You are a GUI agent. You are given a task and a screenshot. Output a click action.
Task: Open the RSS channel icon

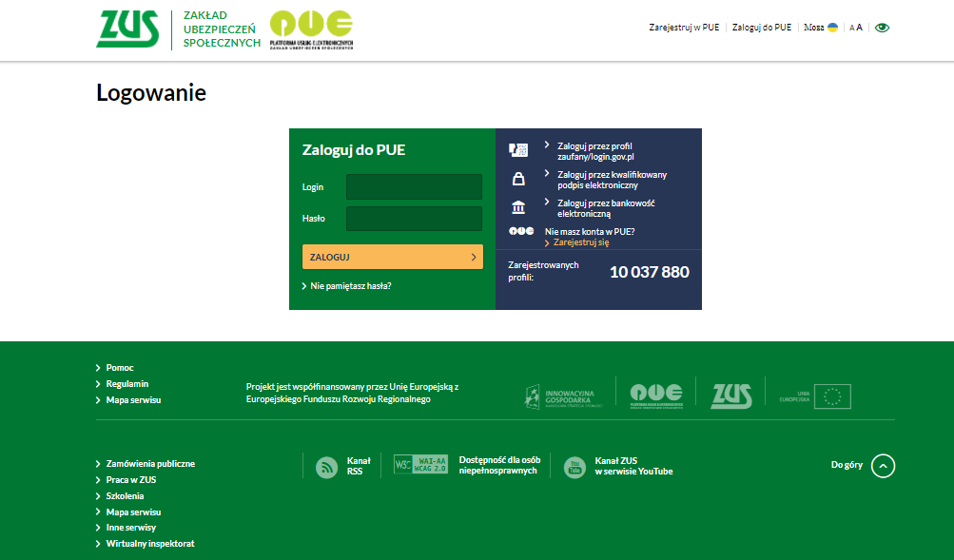(x=327, y=467)
